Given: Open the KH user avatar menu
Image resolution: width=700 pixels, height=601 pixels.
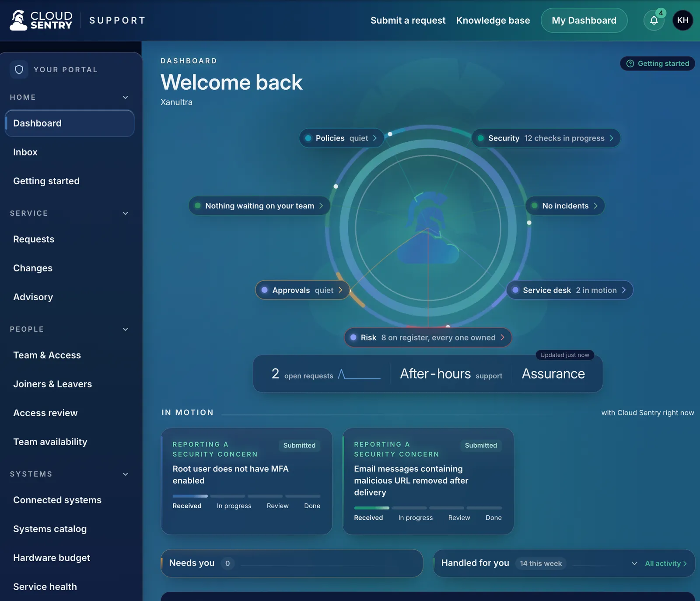Looking at the screenshot, I should click(x=682, y=20).
